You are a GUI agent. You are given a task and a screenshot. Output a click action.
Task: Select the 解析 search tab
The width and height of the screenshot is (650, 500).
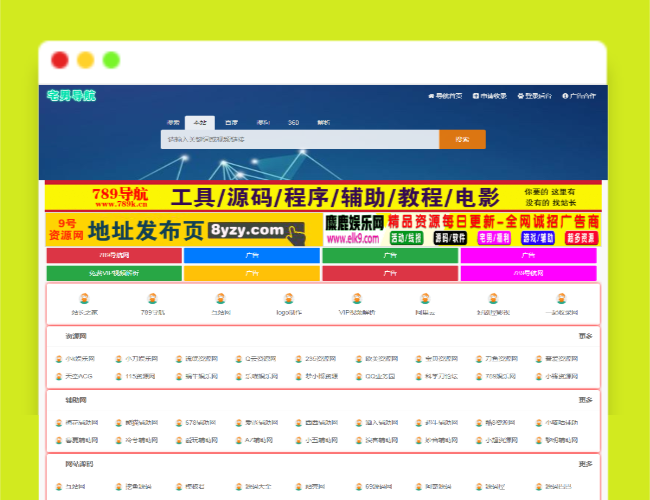click(x=324, y=122)
